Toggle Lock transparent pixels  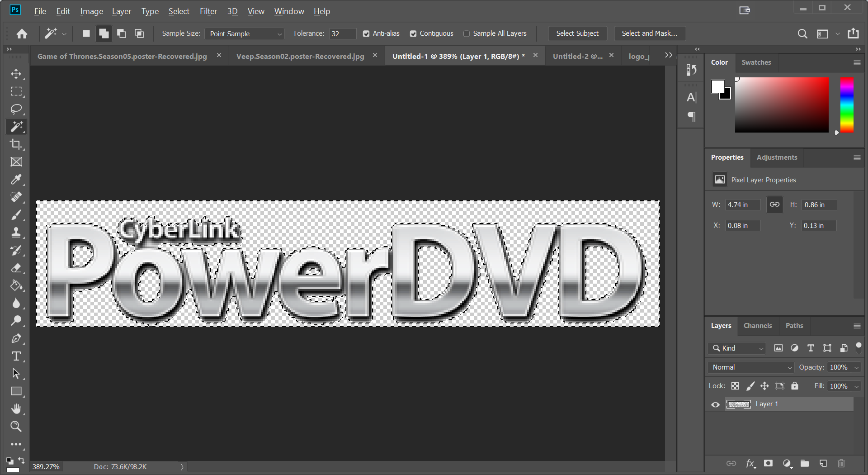735,386
